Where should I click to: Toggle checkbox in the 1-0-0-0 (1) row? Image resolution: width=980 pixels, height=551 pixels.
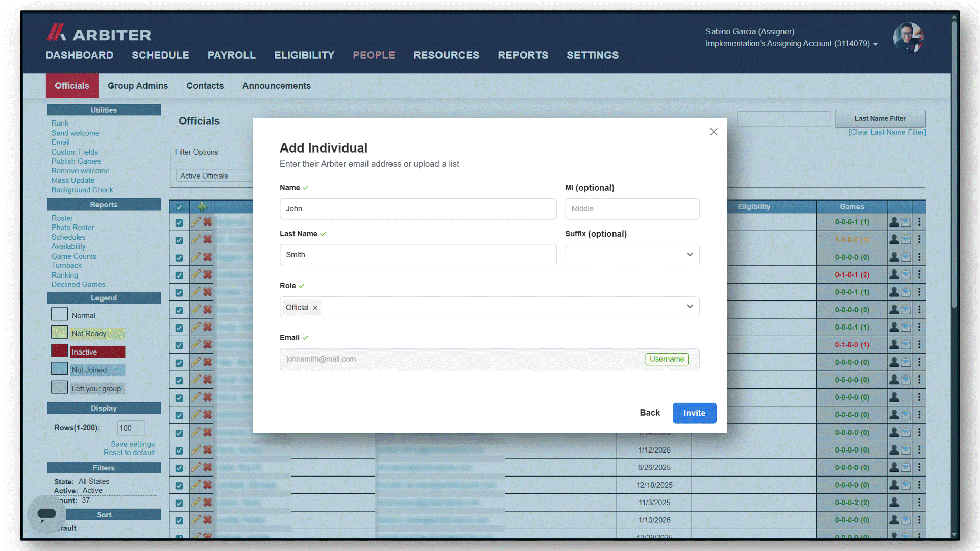(179, 240)
